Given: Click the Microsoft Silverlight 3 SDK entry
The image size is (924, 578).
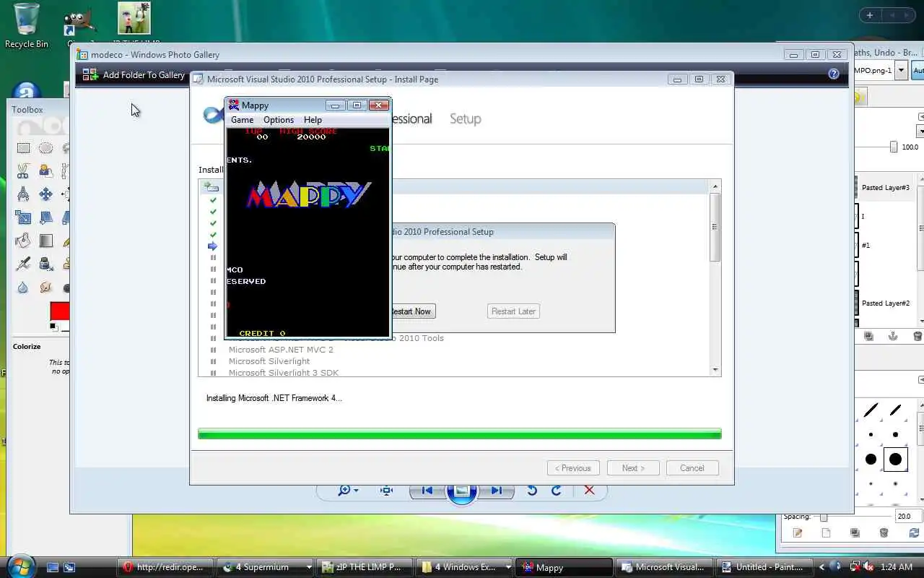Looking at the screenshot, I should pos(284,373).
